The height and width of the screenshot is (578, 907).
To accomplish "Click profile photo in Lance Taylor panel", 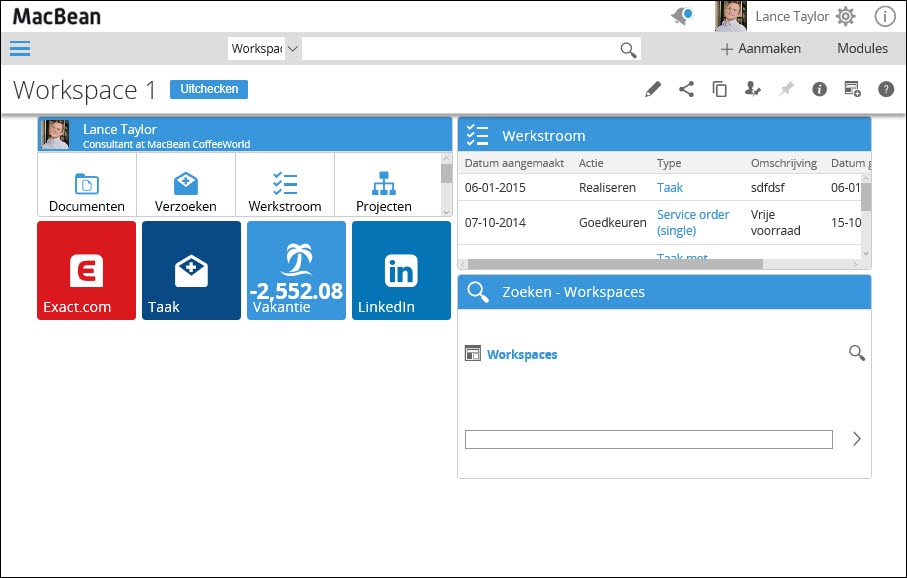I will (56, 135).
